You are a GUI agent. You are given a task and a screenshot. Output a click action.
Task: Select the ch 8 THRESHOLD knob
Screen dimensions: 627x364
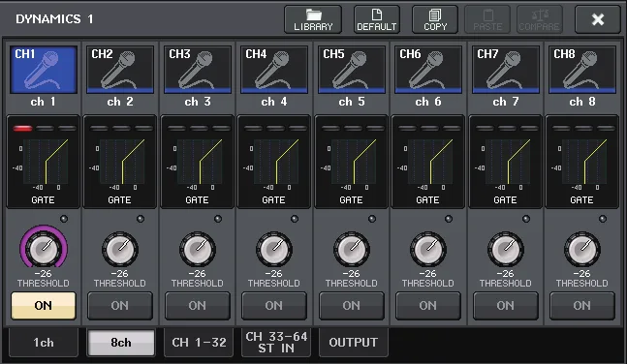(582, 249)
